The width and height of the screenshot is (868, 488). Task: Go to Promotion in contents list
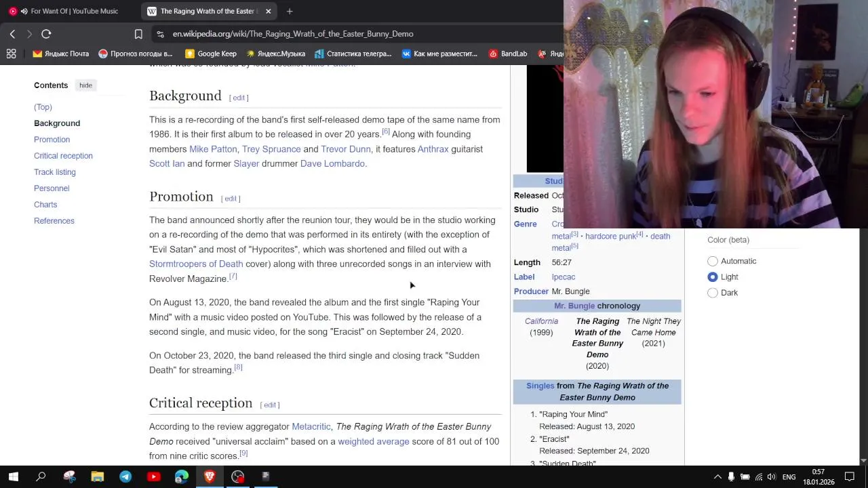(52, 140)
